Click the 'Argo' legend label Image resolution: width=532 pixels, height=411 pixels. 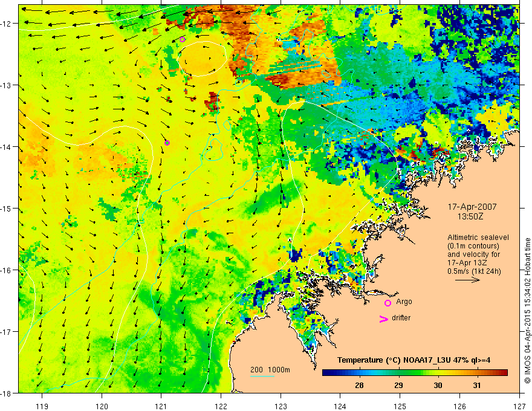[x=404, y=302]
